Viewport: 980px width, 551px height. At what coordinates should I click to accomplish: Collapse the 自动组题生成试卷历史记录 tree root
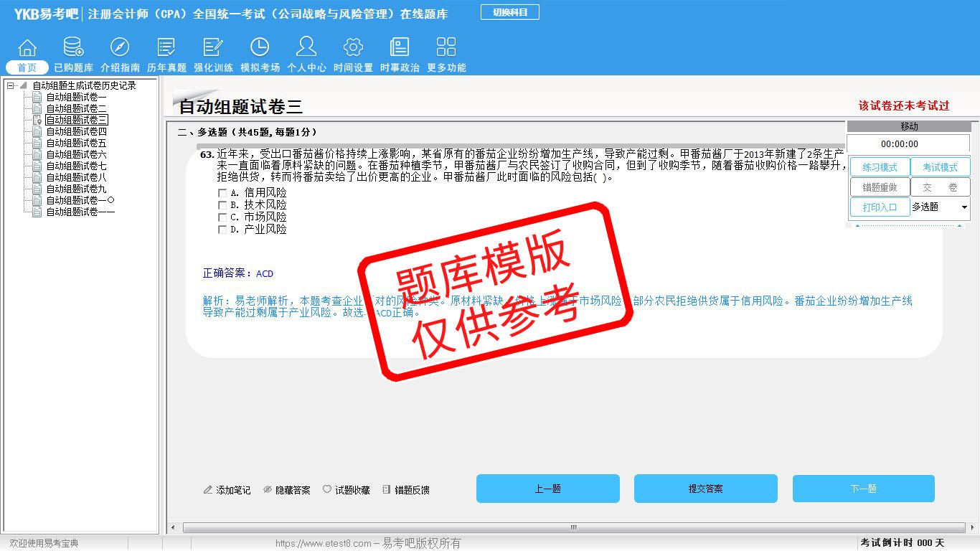[x=10, y=86]
